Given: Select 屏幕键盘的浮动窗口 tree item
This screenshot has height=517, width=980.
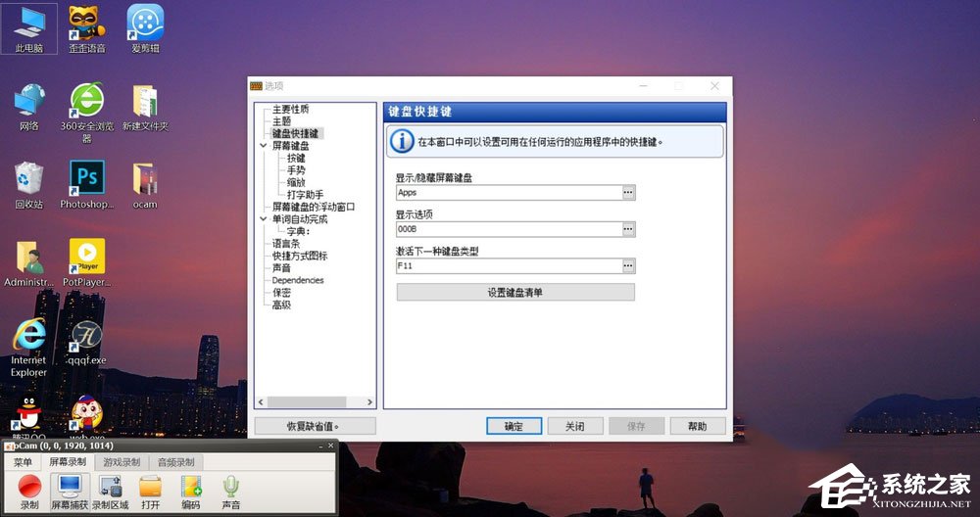Looking at the screenshot, I should click(314, 207).
